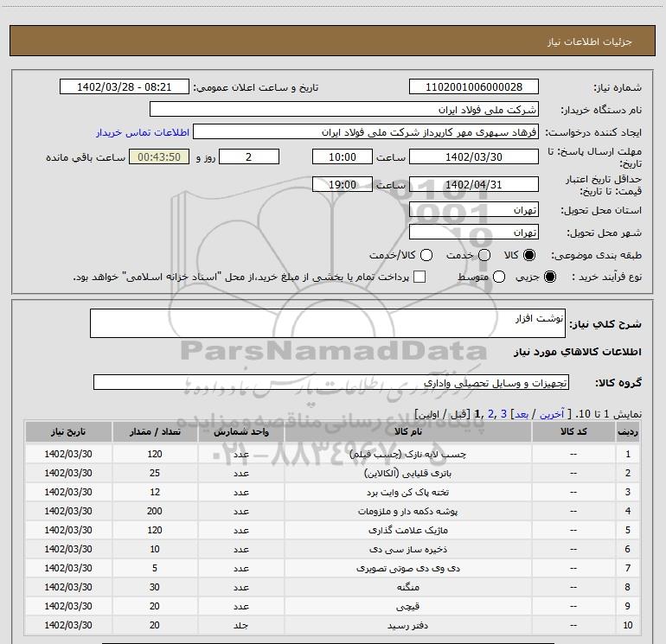Click the شرح کلی نیاز text area
The height and width of the screenshot is (644, 666).
point(328,323)
